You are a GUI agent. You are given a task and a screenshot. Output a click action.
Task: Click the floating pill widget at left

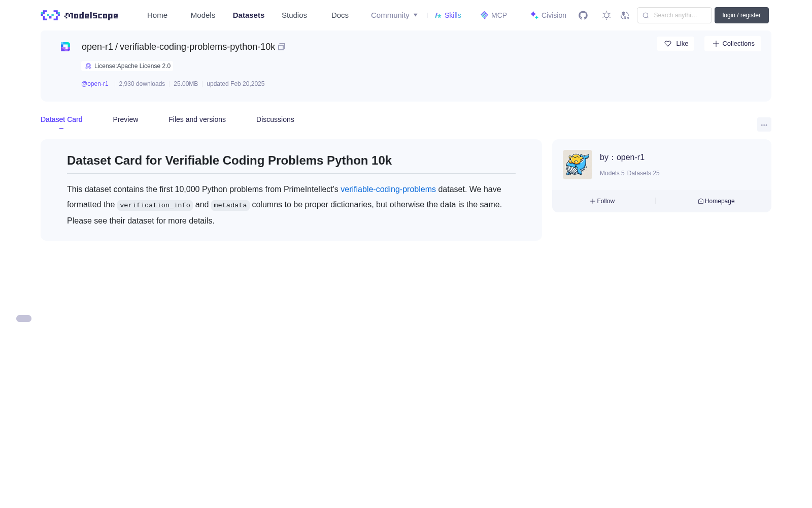pos(24,319)
